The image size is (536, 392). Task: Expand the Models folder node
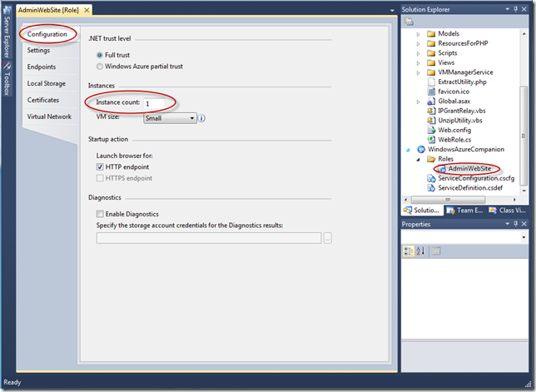pos(418,34)
